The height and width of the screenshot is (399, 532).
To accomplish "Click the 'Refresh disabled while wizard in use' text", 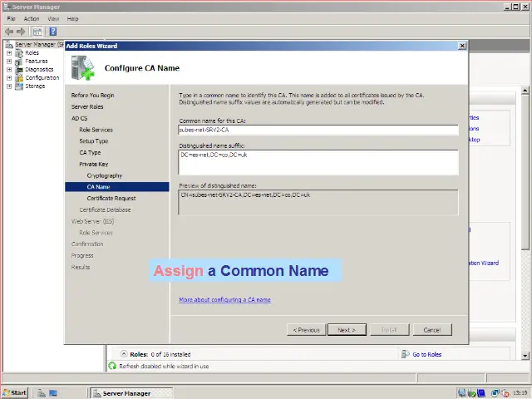I will (x=164, y=367).
